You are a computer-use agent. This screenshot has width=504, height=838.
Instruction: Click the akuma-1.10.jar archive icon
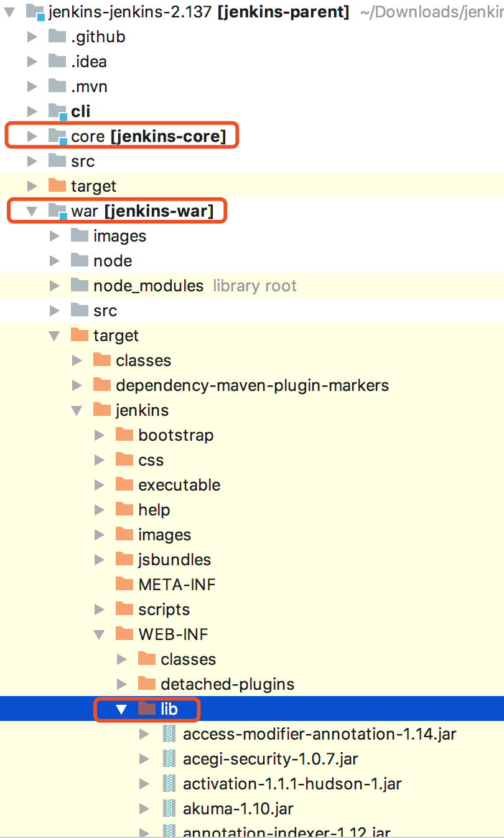[x=169, y=809]
